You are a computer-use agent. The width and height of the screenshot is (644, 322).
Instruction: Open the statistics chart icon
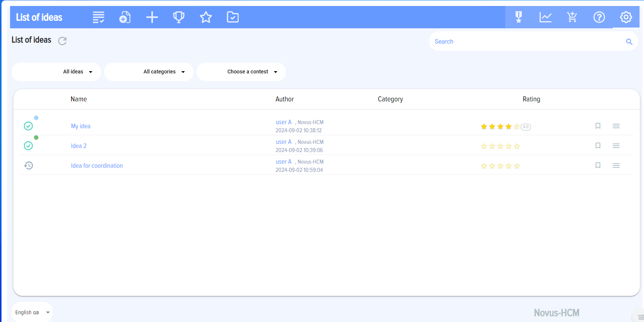coord(545,17)
